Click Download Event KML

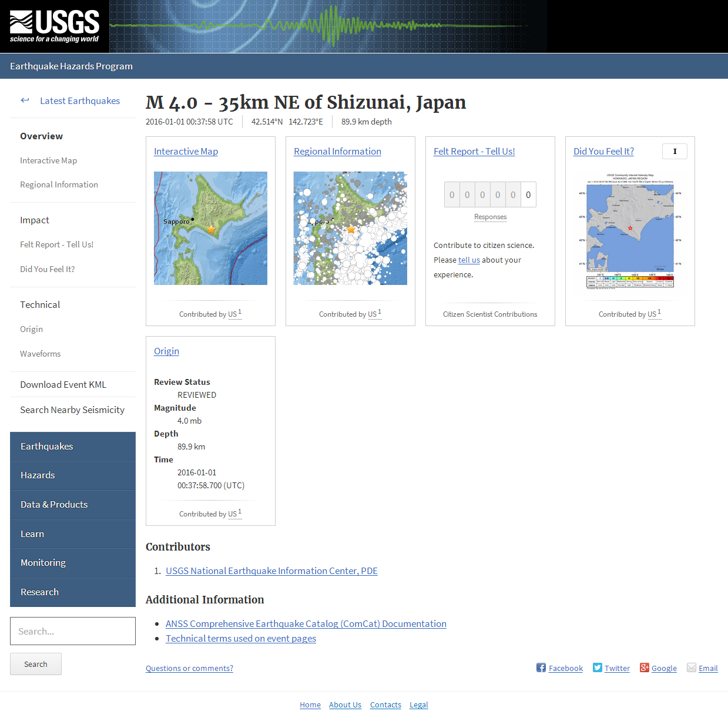[x=63, y=384]
